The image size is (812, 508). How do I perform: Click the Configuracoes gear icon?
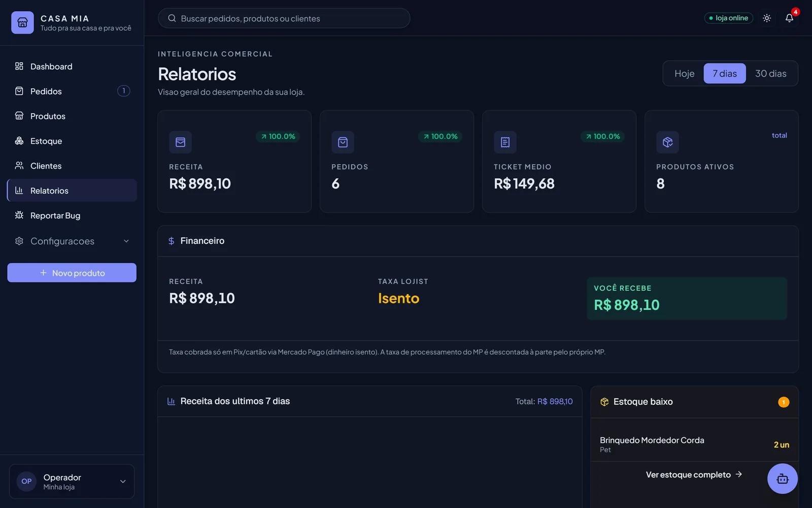point(19,241)
